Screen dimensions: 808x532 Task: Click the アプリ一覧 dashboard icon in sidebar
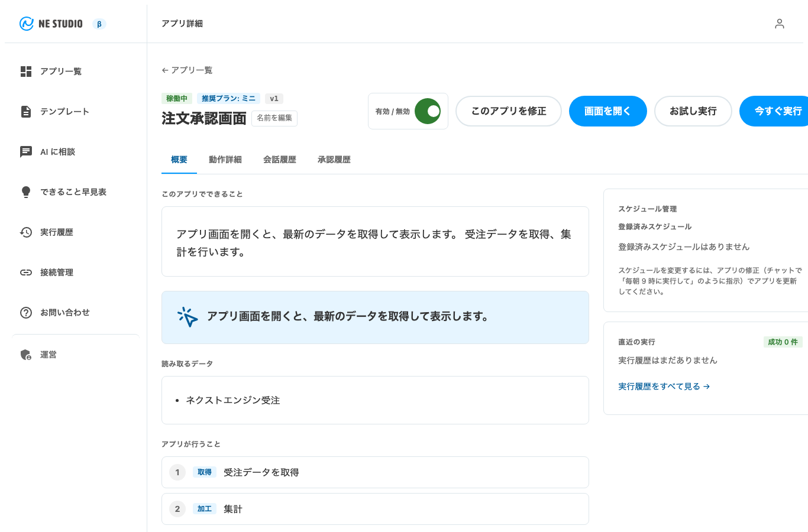click(26, 72)
